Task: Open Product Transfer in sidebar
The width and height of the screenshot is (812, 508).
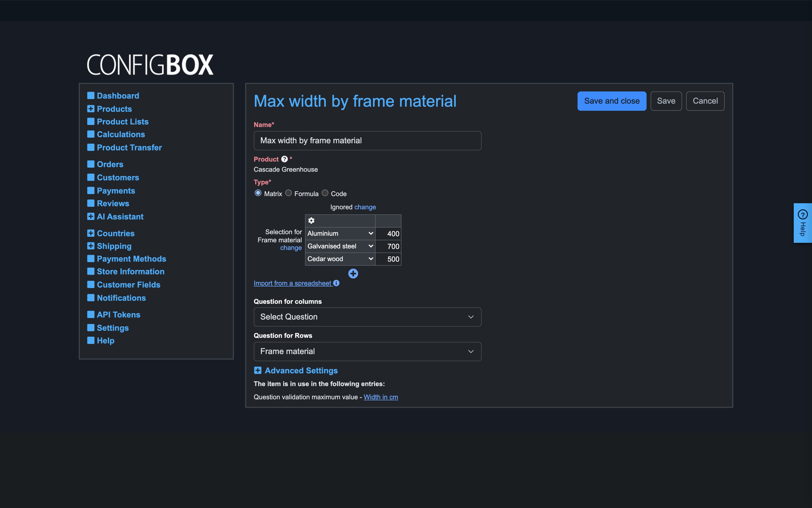Action: point(129,148)
